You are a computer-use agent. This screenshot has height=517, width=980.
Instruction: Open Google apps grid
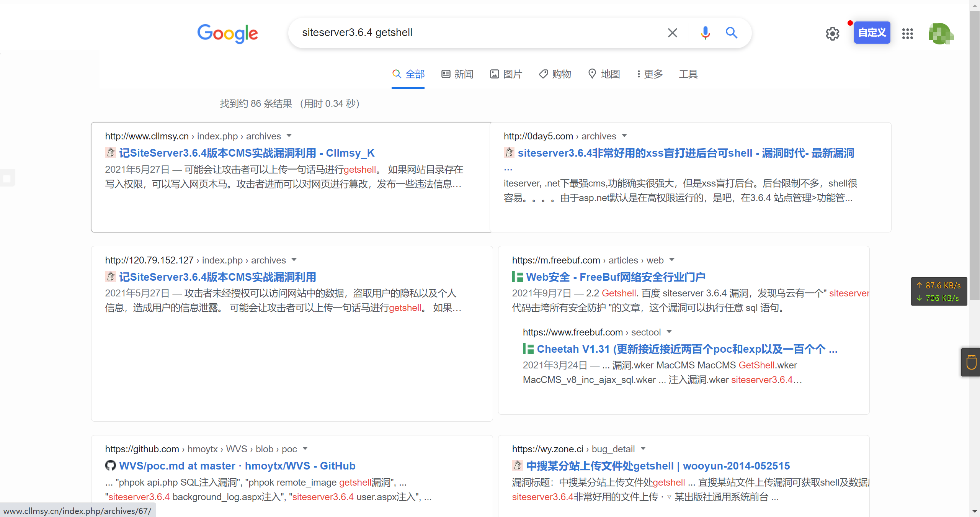tap(907, 34)
